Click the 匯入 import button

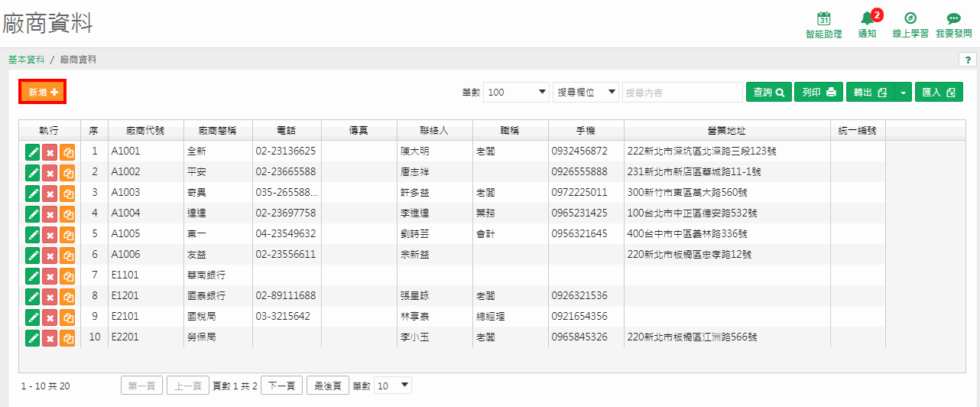pyautogui.click(x=939, y=93)
